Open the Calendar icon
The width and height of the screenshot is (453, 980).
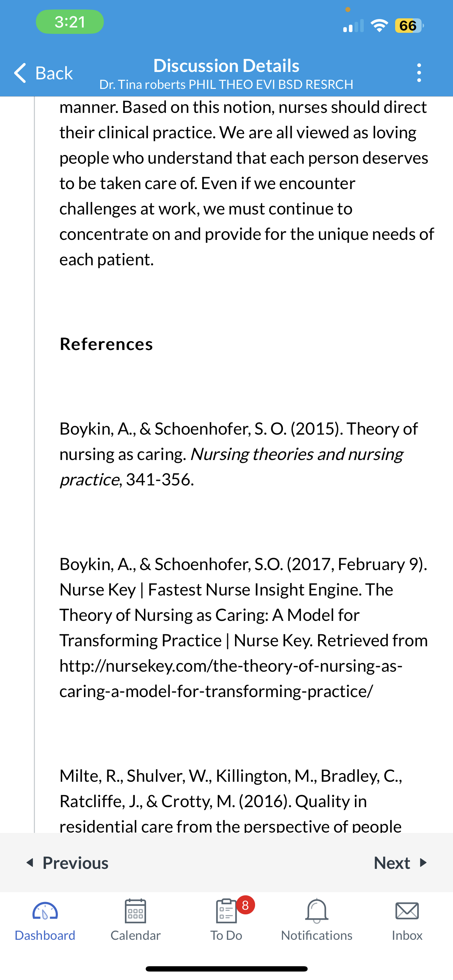(135, 911)
